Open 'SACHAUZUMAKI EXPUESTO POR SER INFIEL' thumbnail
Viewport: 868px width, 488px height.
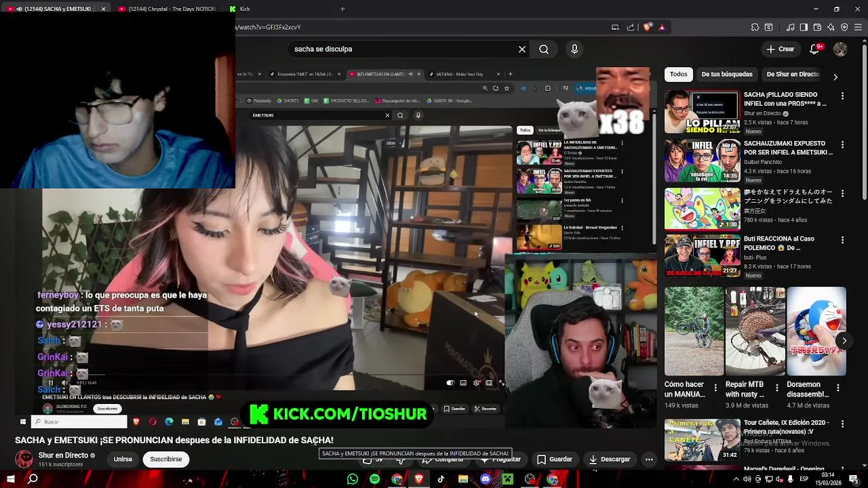702,160
